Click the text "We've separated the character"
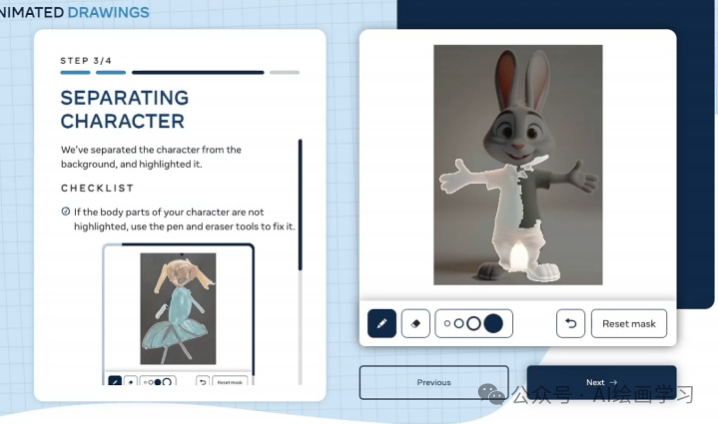This screenshot has width=718, height=424. 131,150
